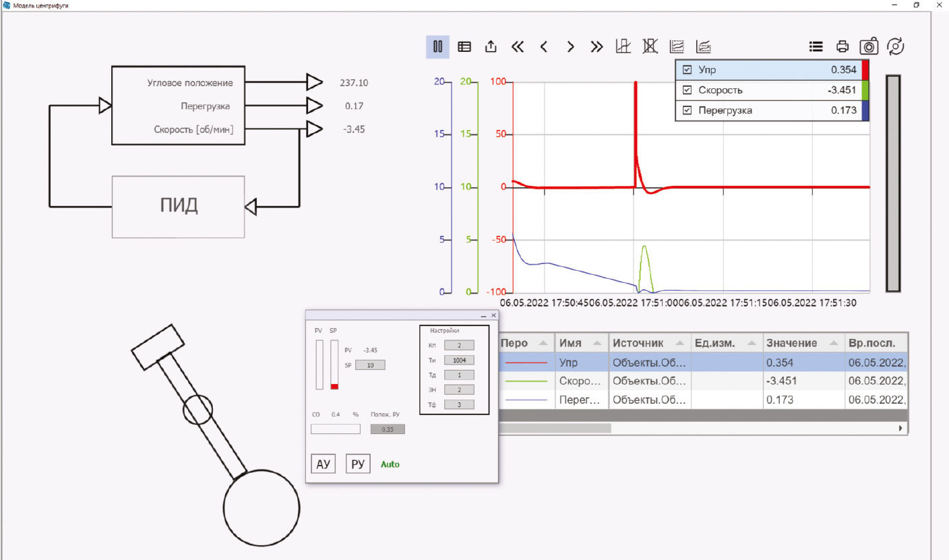
Task: Edit the Ти field showing 1004
Action: 459,360
